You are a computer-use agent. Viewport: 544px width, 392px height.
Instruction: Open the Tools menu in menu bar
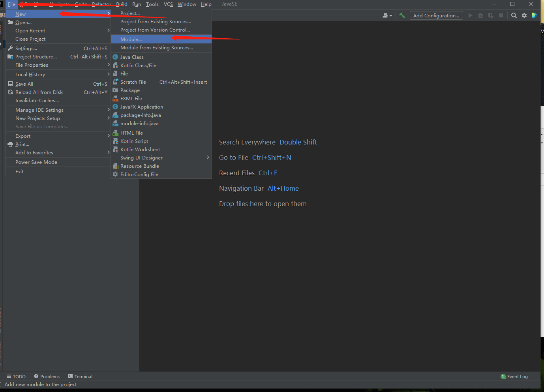(152, 4)
